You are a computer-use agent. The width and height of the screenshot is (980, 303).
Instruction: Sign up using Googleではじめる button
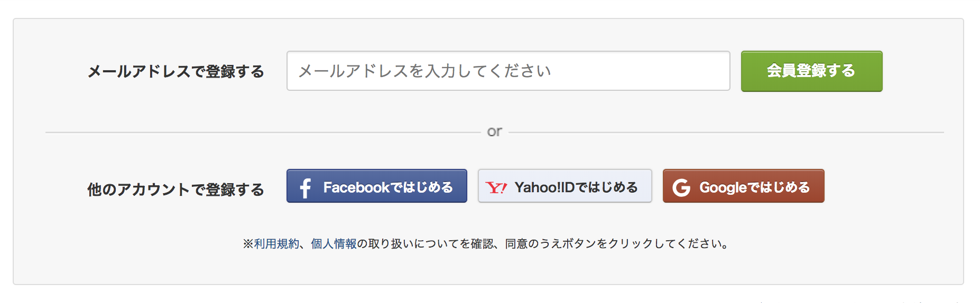[x=744, y=186]
